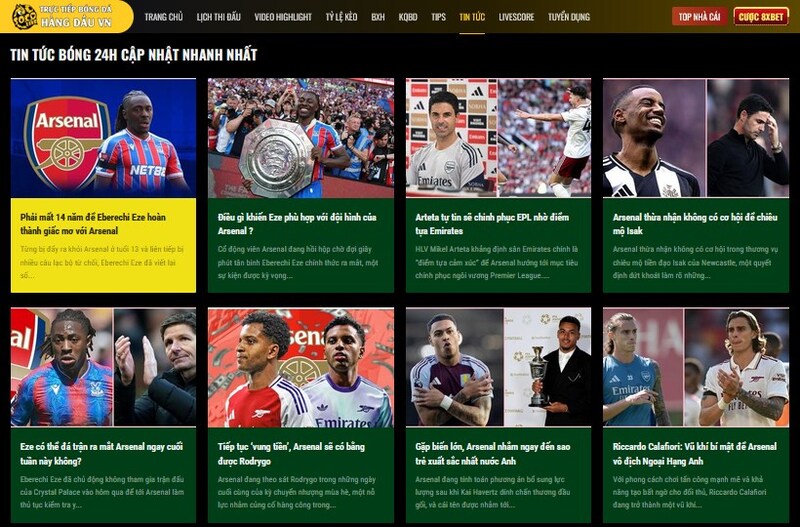Open Riccardo Calafiori article headline
Screen dimensions: 800x527
(694, 454)
